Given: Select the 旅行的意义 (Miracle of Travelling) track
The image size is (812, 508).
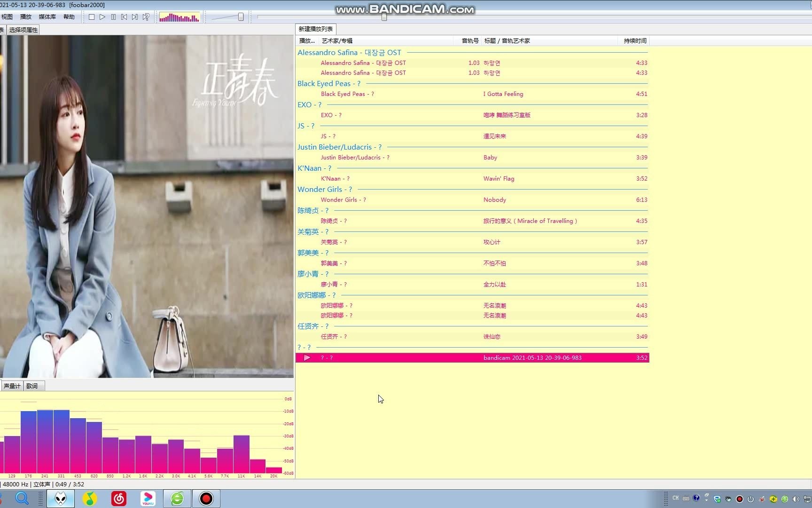Looking at the screenshot, I should coord(472,221).
